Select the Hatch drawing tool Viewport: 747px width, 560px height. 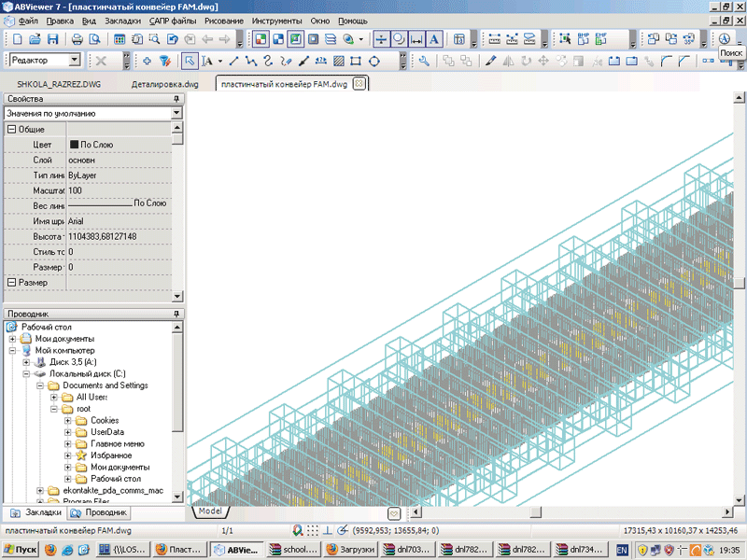pyautogui.click(x=340, y=61)
